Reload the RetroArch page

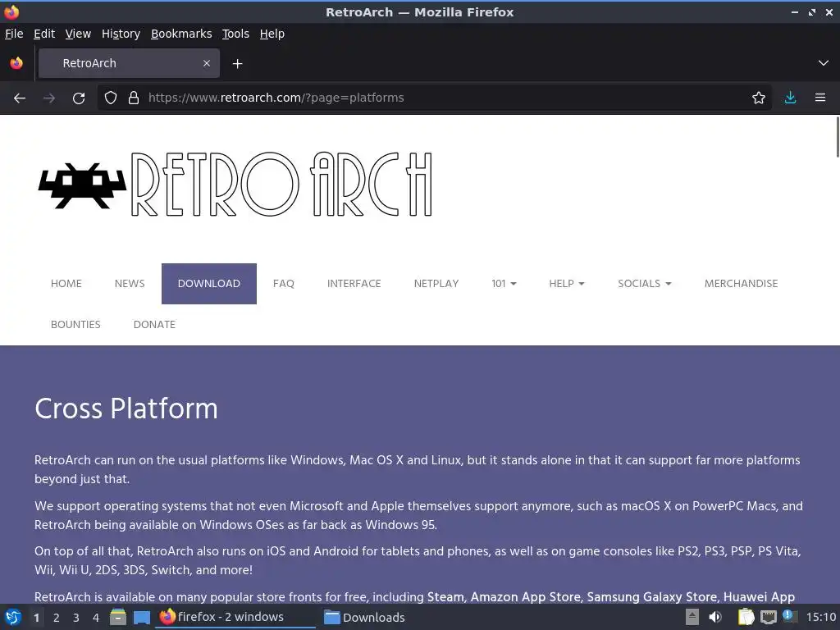pos(79,98)
